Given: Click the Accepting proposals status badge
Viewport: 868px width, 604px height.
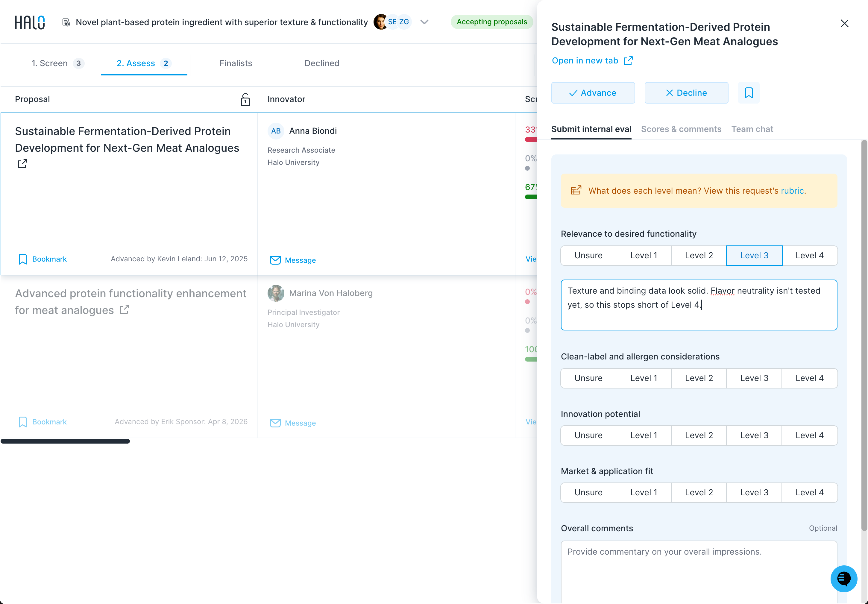Looking at the screenshot, I should point(491,22).
